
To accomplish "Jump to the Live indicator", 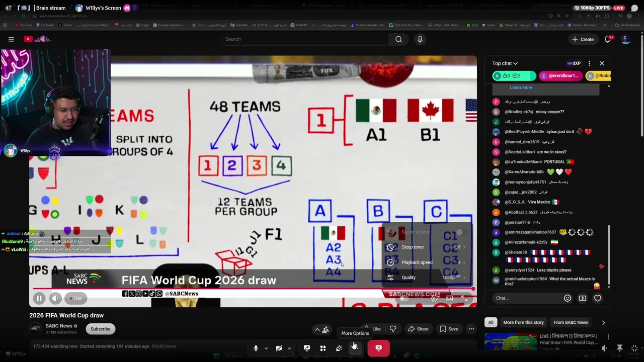I will (75, 298).
